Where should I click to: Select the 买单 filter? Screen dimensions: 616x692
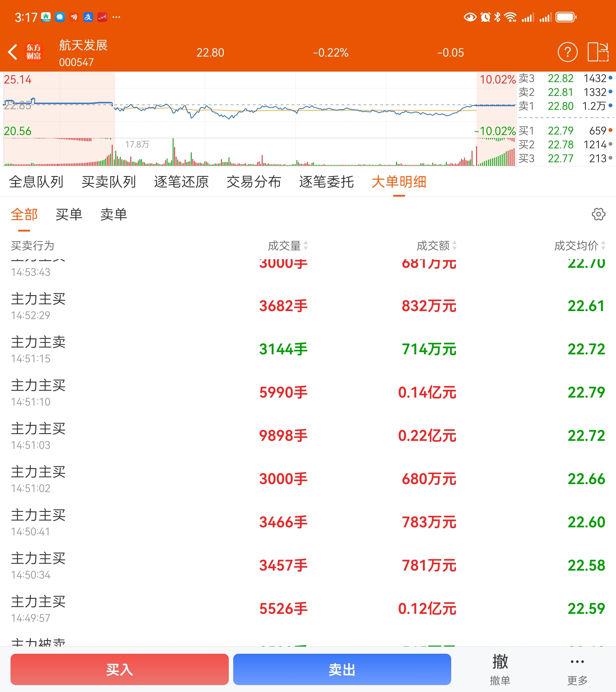click(x=69, y=214)
